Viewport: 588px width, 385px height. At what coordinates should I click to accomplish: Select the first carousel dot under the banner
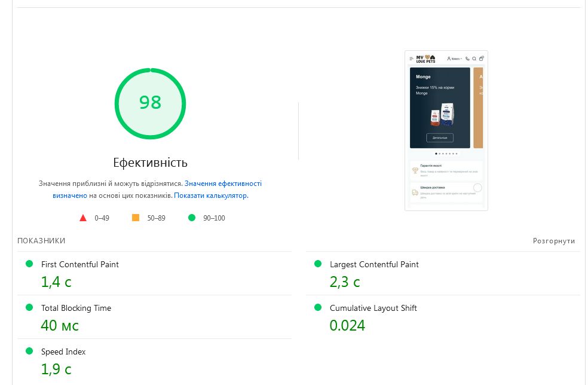point(436,154)
